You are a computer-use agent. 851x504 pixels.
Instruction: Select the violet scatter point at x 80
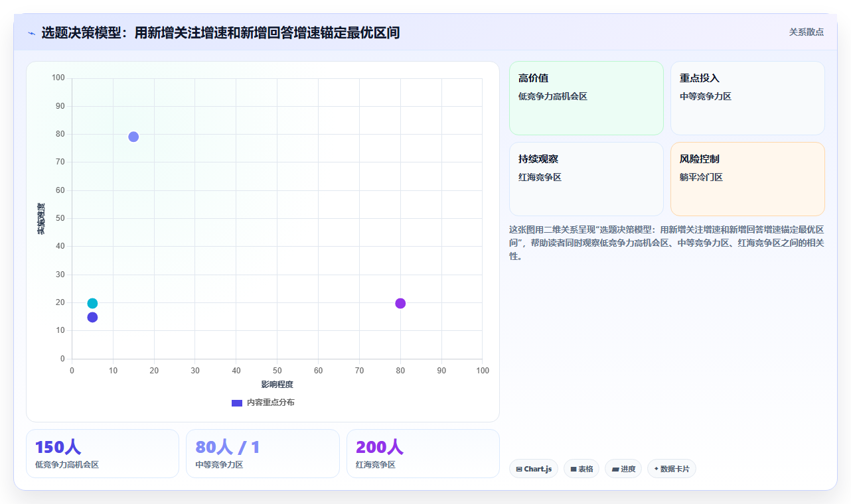[400, 303]
